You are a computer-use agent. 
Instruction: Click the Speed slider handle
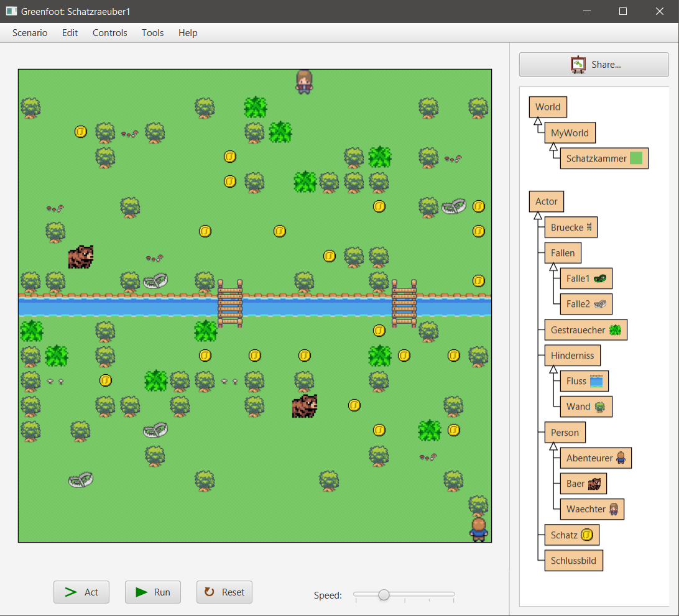point(384,595)
